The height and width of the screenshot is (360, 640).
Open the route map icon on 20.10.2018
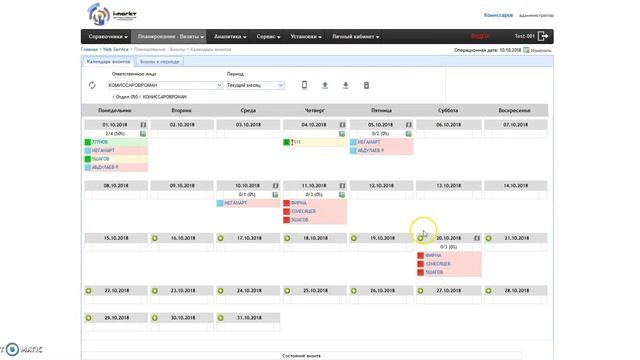click(477, 238)
